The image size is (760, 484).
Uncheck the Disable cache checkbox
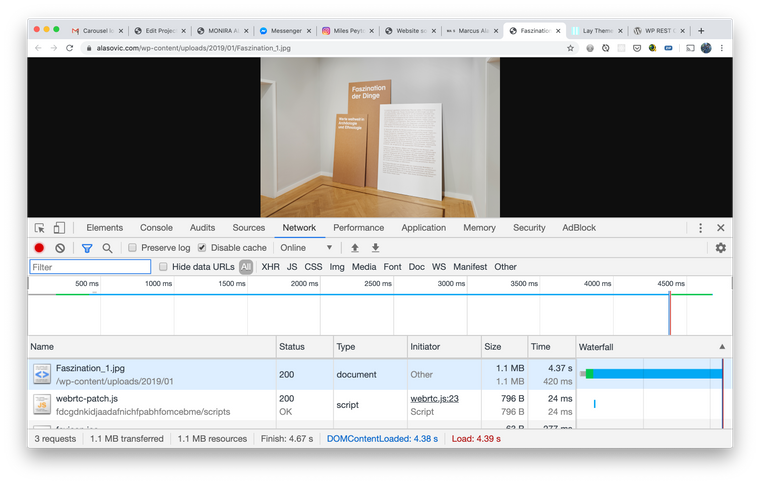tap(202, 248)
